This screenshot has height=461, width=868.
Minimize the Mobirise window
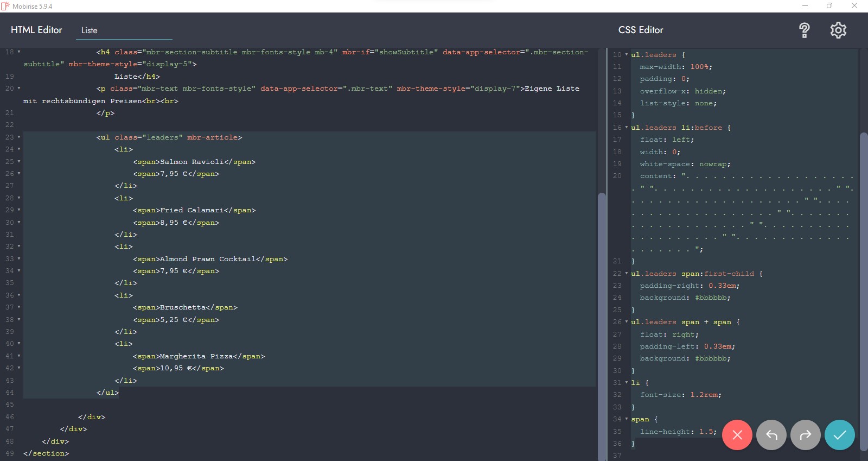(x=805, y=6)
